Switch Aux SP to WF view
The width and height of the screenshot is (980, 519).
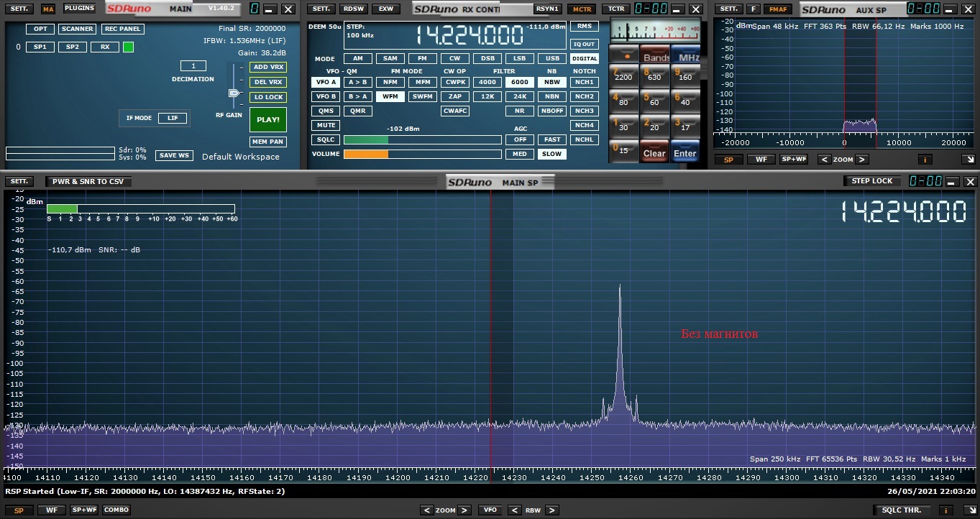761,160
